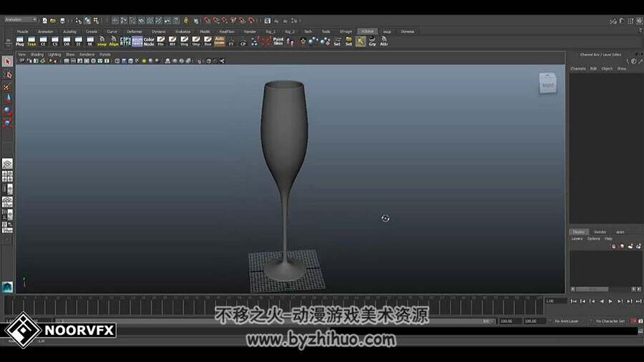Select the Move tool cone icon
This screenshot has width=644, height=362.
tap(7, 99)
